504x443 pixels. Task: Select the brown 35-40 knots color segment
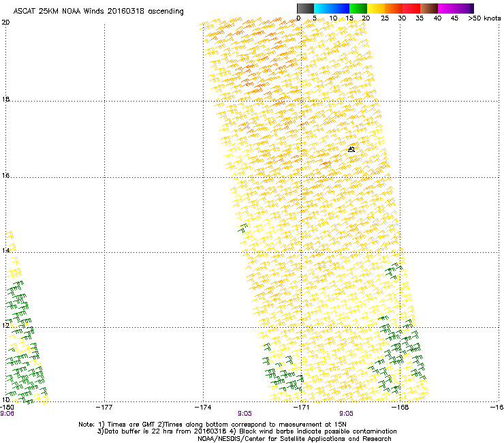coord(429,8)
